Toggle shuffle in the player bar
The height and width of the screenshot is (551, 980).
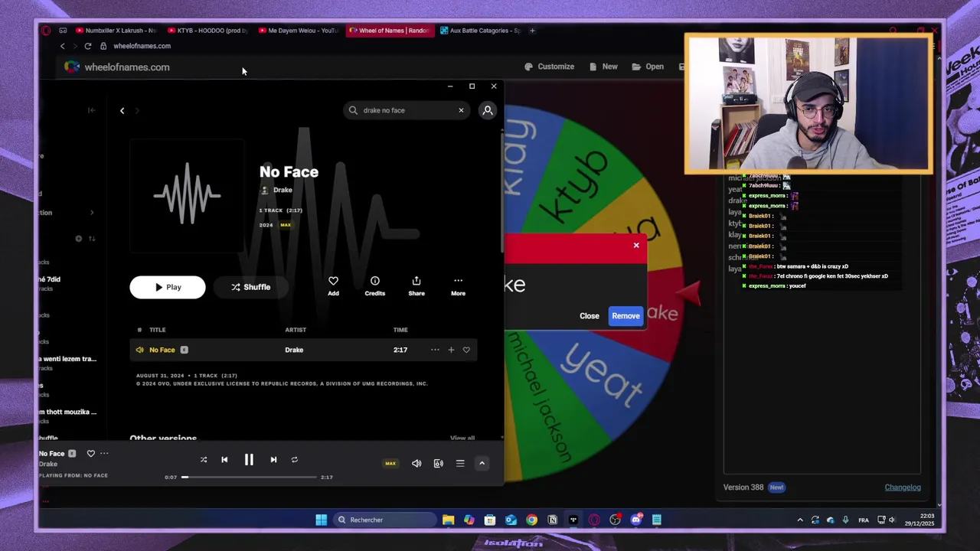pos(204,460)
